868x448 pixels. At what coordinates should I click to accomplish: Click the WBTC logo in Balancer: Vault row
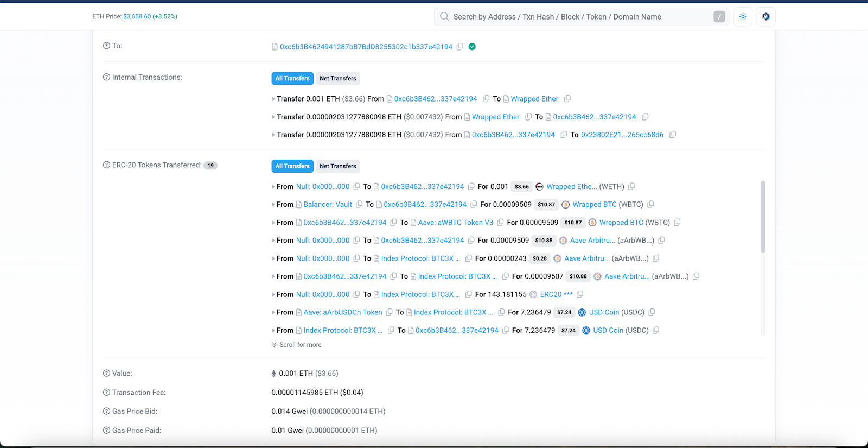pyautogui.click(x=565, y=205)
